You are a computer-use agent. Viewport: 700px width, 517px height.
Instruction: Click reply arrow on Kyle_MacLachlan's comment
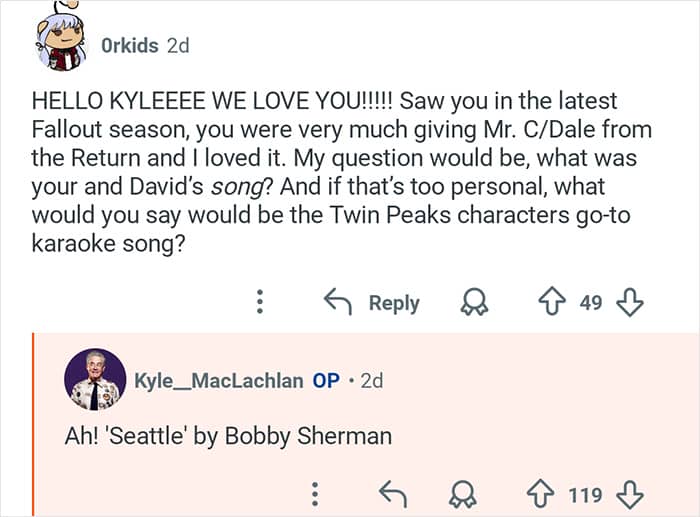391,494
